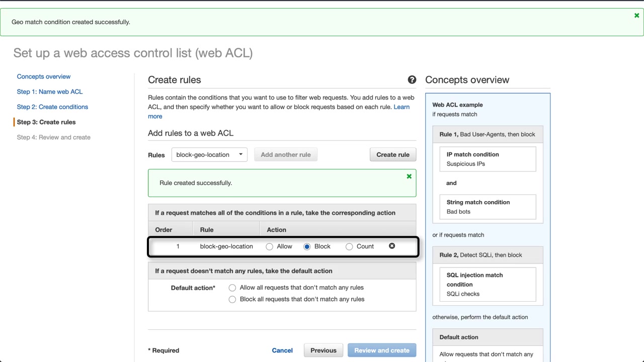Dismiss the geo match success banner
Screen dimensions: 644x362
point(636,16)
